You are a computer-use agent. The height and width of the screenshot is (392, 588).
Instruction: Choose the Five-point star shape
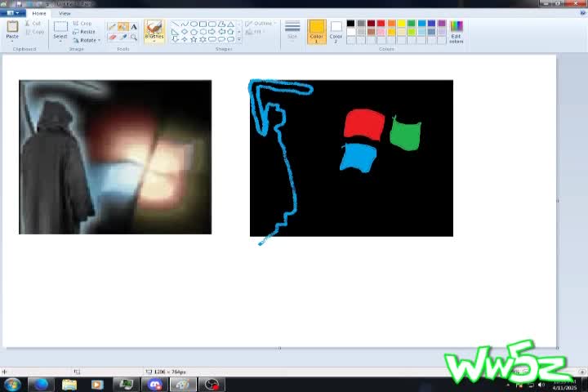click(194, 39)
